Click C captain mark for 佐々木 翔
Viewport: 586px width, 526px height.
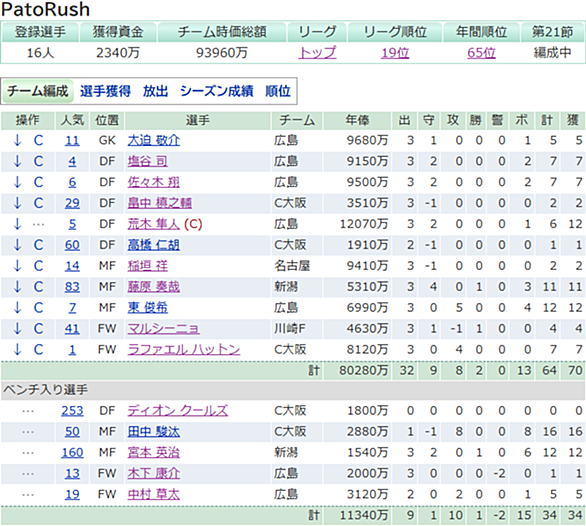pos(38,182)
